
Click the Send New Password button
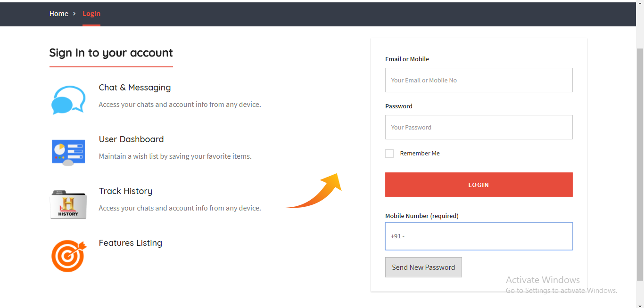pyautogui.click(x=423, y=267)
